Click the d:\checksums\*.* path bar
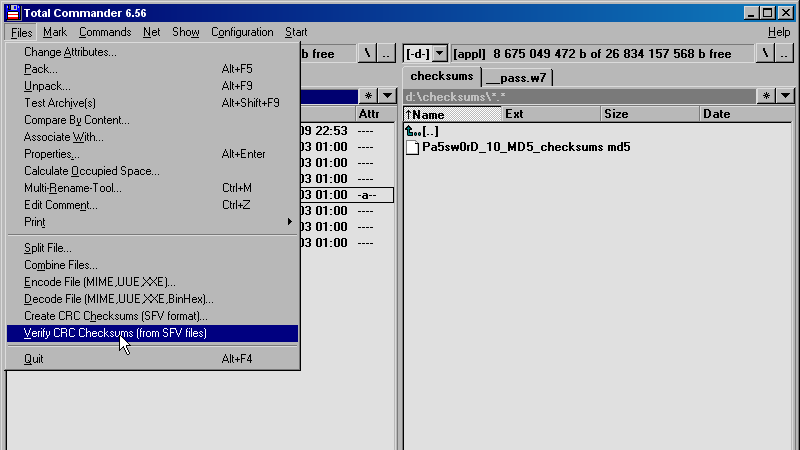This screenshot has width=800, height=450. pyautogui.click(x=580, y=96)
